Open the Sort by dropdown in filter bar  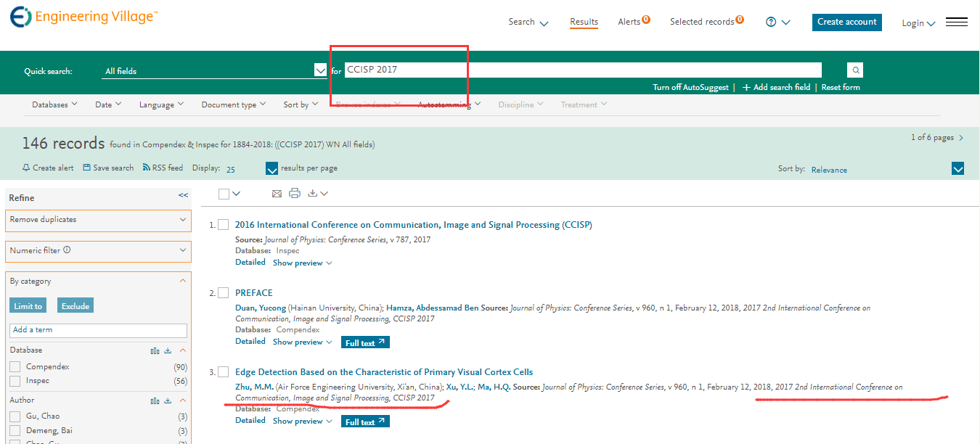[x=301, y=105]
